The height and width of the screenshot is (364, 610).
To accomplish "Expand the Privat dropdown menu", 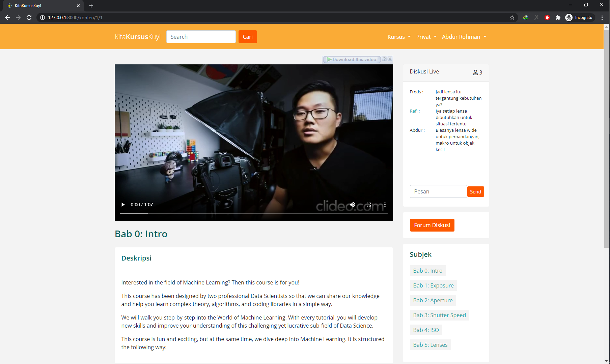I will pyautogui.click(x=426, y=37).
